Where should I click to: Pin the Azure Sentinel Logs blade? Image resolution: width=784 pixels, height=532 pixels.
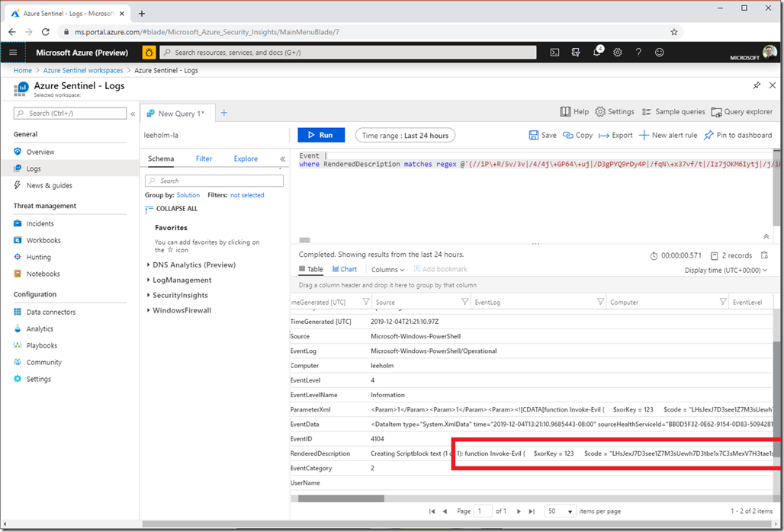pos(757,85)
